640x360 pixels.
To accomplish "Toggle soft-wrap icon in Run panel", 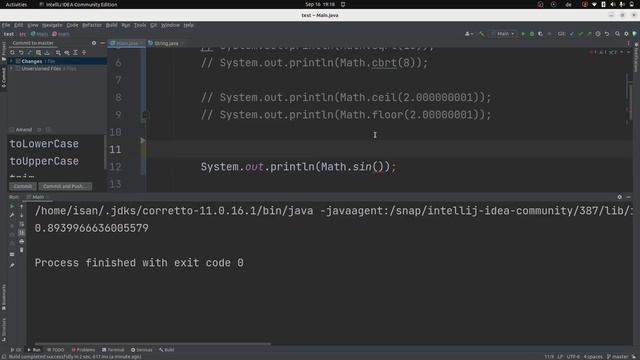I will [x=22, y=224].
